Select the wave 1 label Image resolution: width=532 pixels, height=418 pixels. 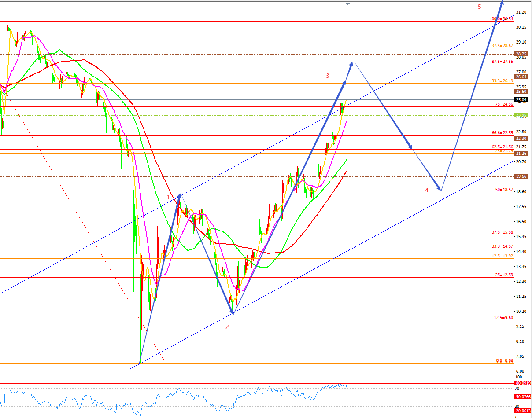pos(168,197)
